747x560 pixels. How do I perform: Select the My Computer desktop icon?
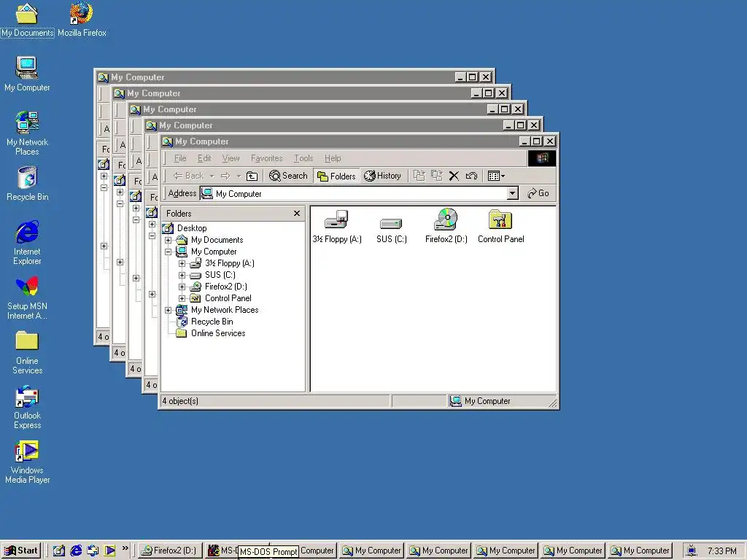coord(27,74)
